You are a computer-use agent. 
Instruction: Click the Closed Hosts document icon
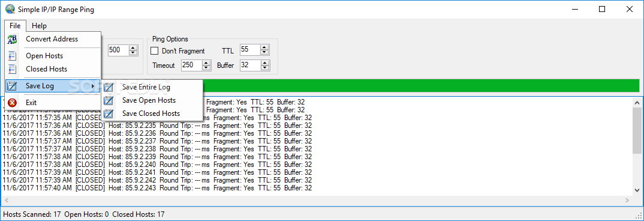click(x=13, y=69)
